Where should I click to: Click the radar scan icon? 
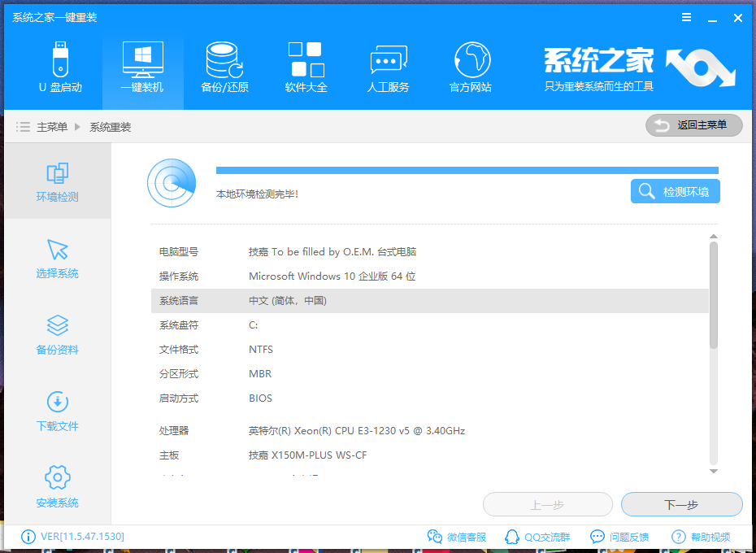point(172,183)
